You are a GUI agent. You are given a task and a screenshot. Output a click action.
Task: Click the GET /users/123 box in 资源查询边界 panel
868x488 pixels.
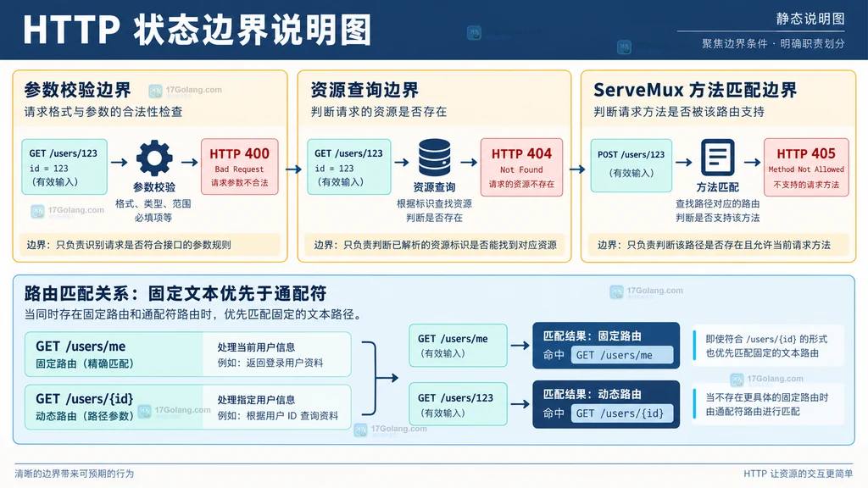348,167
